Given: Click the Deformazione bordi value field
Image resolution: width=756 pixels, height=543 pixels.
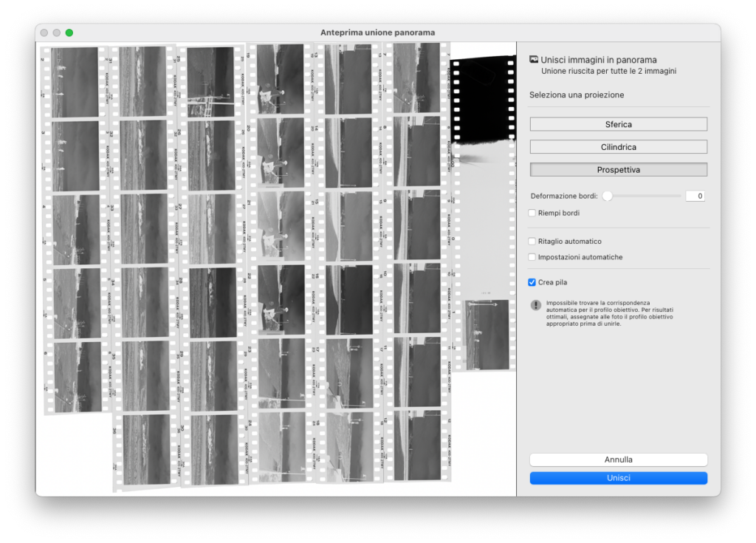Looking at the screenshot, I should [695, 196].
